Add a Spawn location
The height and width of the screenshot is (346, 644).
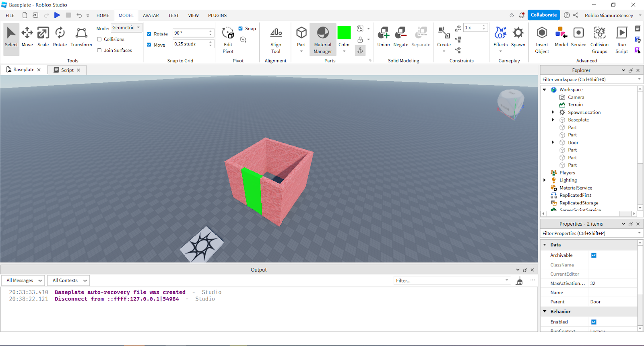pos(518,37)
